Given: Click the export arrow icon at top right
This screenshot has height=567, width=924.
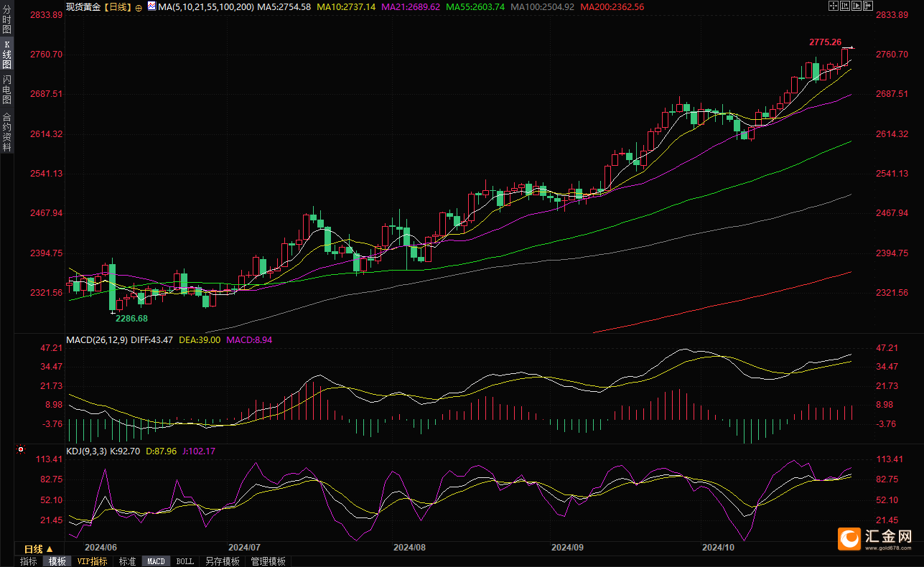Looking at the screenshot, I should (868, 6).
